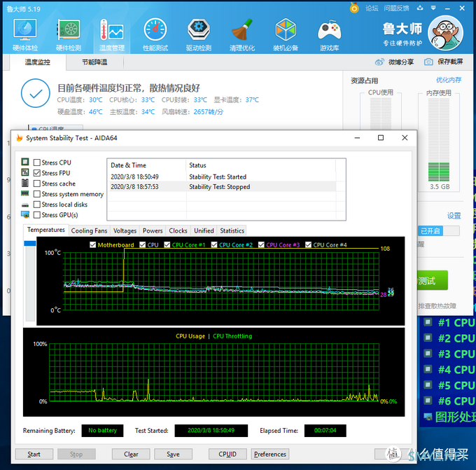
Task: Click the Stress FPU percent icon
Action: pyautogui.click(x=25, y=172)
